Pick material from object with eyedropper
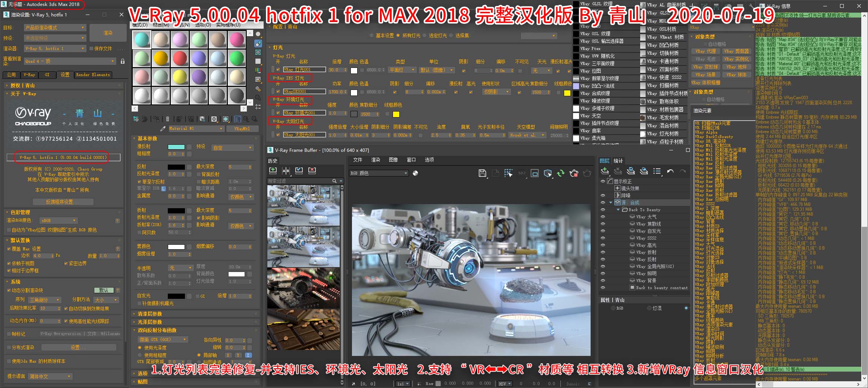This screenshot has width=868, height=388. click(x=163, y=128)
